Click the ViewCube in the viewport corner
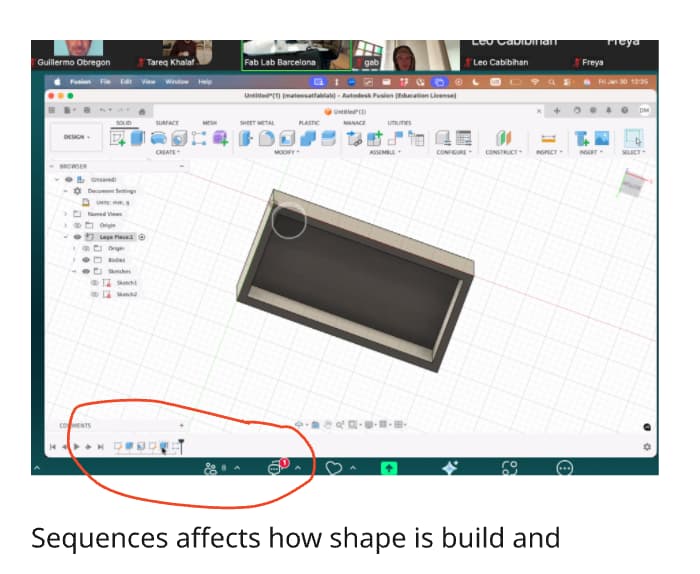This screenshot has width=700, height=574. click(634, 183)
